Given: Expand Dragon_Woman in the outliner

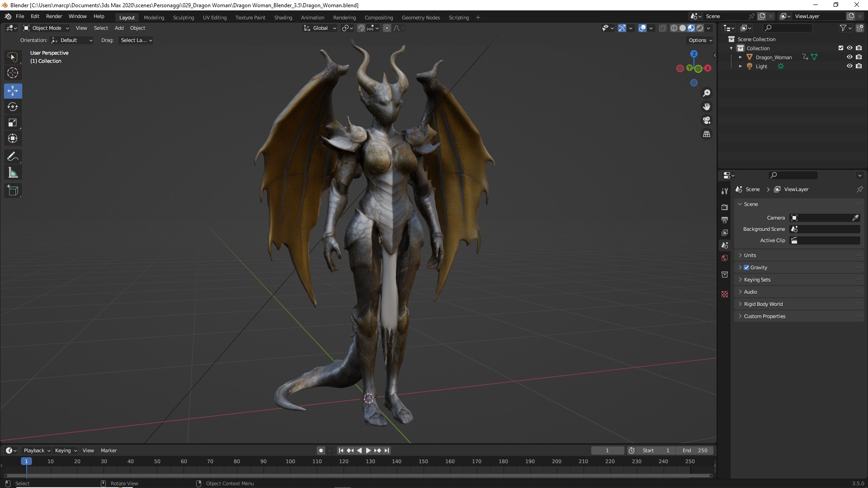Looking at the screenshot, I should (x=740, y=57).
